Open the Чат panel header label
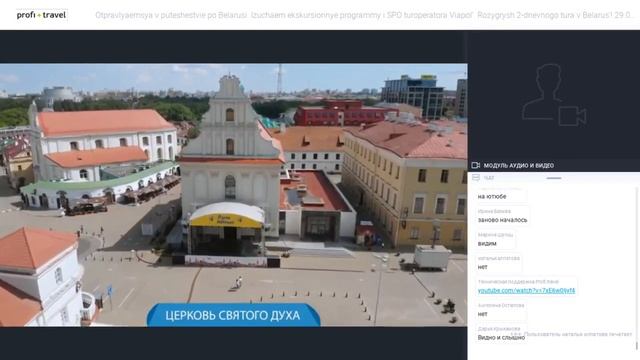The height and width of the screenshot is (360, 640). (x=489, y=178)
